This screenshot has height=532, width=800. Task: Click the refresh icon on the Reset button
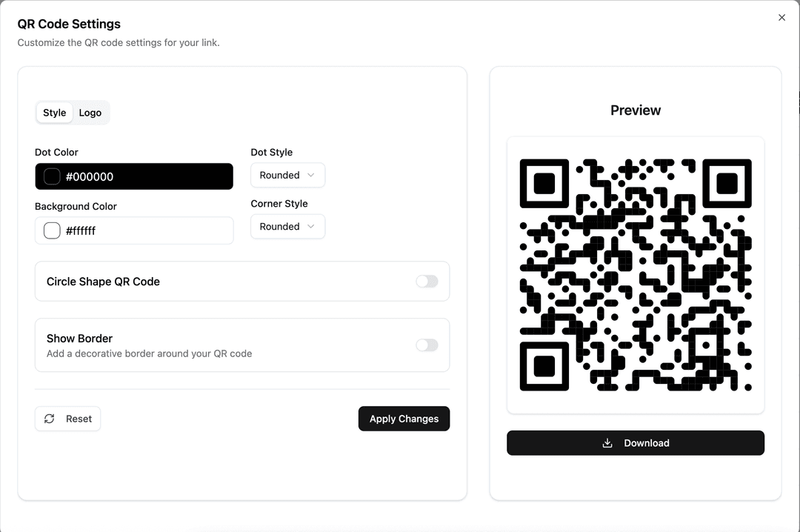point(49,419)
